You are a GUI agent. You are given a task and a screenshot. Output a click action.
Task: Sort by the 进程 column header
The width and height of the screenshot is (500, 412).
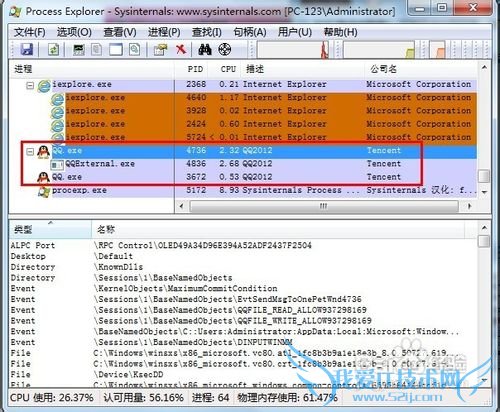[x=92, y=69]
